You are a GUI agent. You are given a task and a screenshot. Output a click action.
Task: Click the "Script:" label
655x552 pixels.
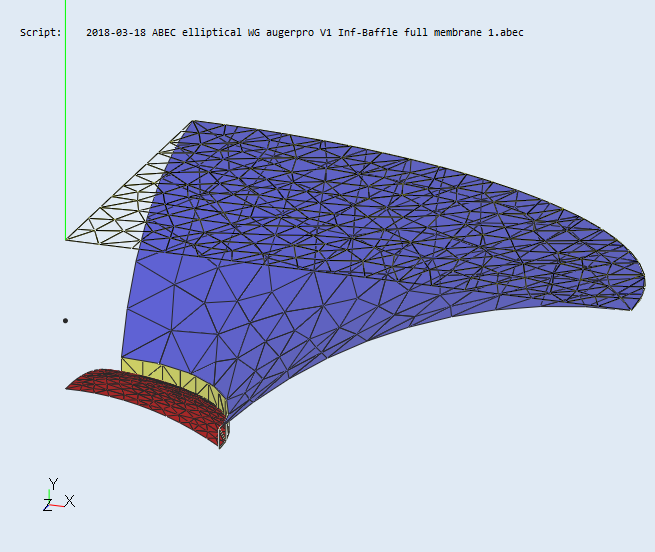pyautogui.click(x=41, y=33)
